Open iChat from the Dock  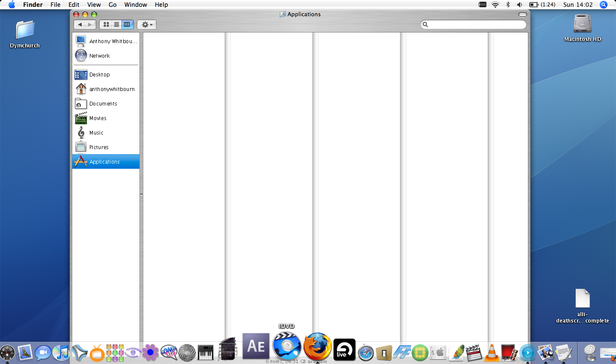pos(43,353)
